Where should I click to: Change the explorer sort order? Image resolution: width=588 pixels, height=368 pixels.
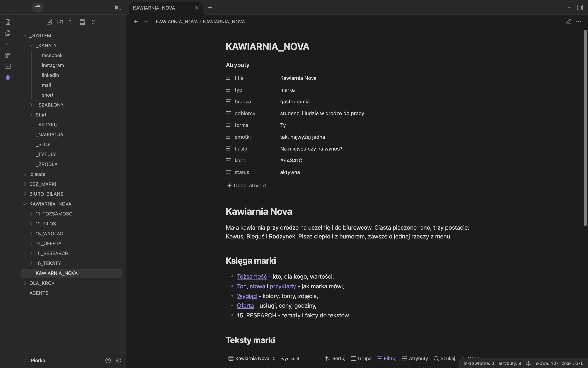point(71,22)
